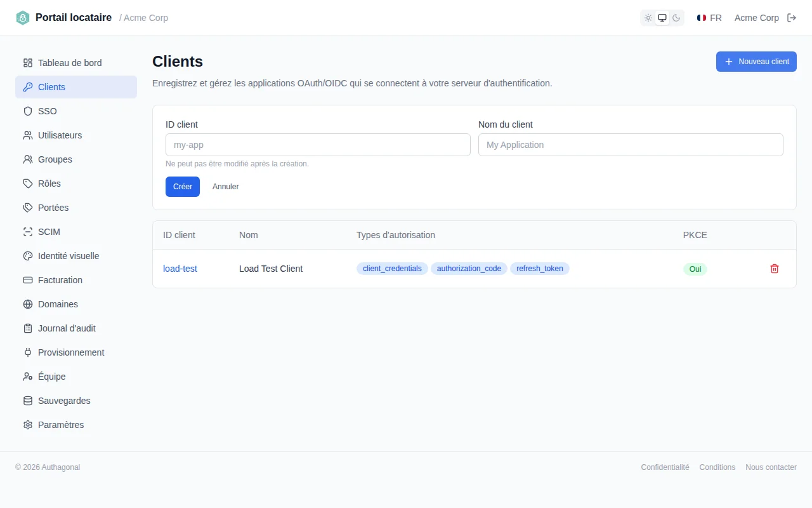Image resolution: width=812 pixels, height=508 pixels.
Task: Go to Facturation section
Action: click(76, 280)
